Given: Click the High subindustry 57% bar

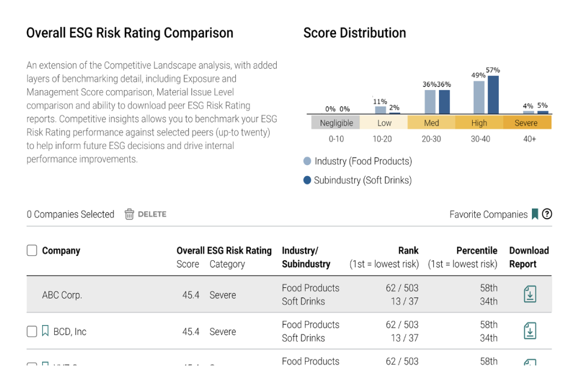Looking at the screenshot, I should coord(493,95).
